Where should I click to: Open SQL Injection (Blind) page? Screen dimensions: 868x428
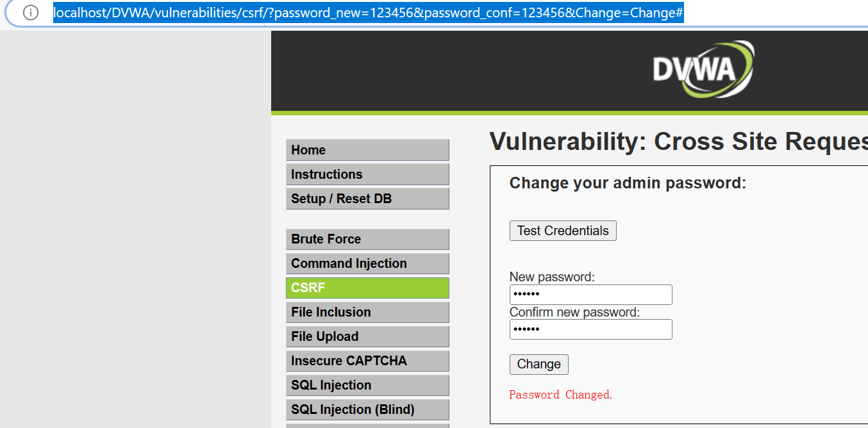click(x=367, y=409)
